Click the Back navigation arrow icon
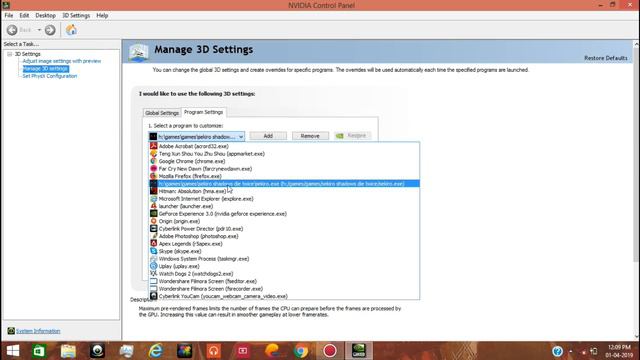The height and width of the screenshot is (360, 640). tap(12, 30)
